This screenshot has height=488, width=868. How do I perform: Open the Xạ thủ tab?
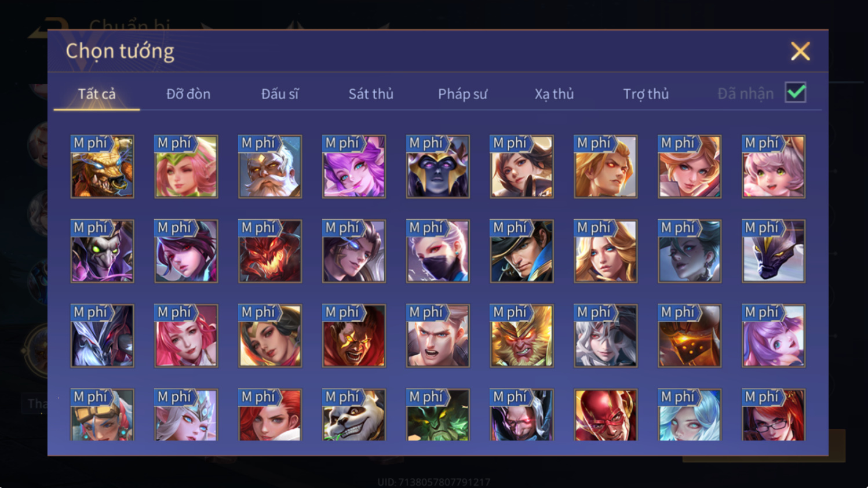click(x=554, y=94)
